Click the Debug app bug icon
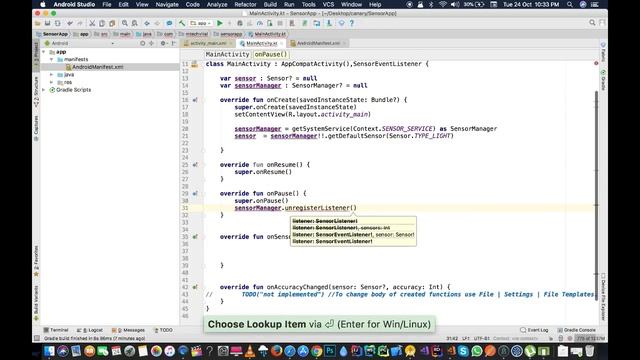This screenshot has width=640, height=360. click(240, 23)
